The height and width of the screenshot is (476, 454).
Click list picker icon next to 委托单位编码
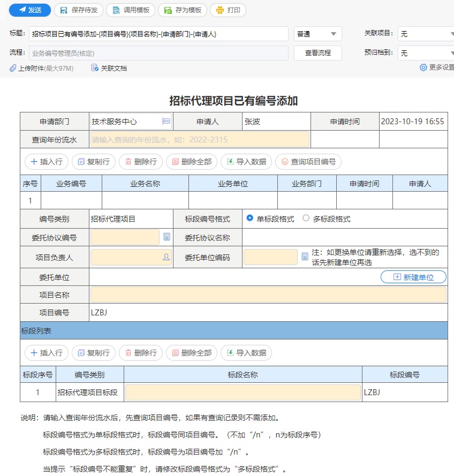[305, 256]
